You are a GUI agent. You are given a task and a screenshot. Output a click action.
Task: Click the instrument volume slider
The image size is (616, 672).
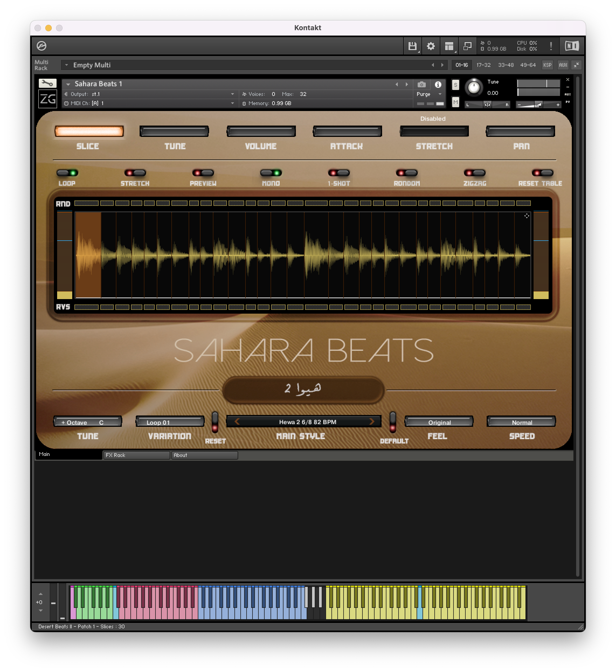tap(538, 104)
